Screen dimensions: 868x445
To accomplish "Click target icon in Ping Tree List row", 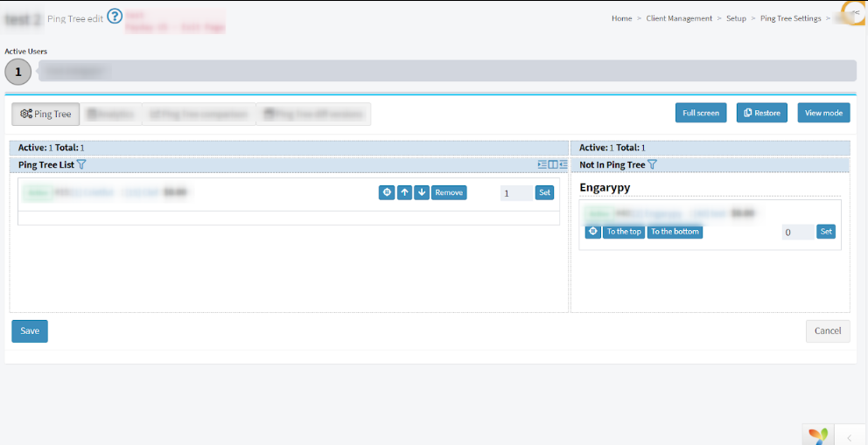I will pyautogui.click(x=387, y=192).
